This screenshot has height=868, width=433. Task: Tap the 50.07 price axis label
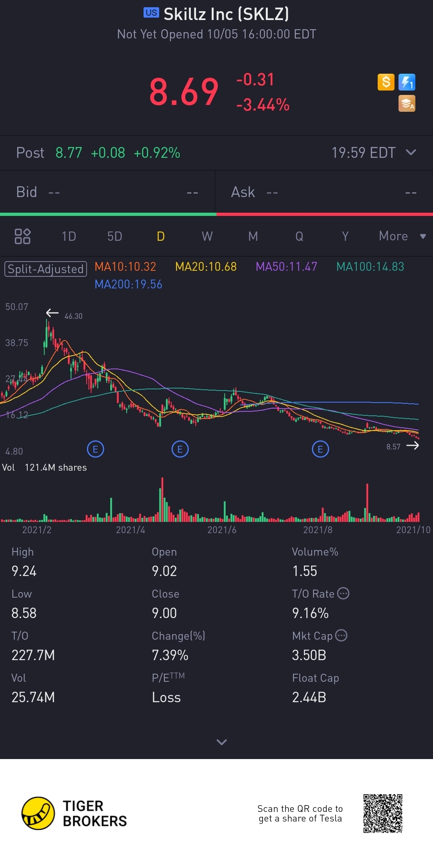click(x=17, y=307)
